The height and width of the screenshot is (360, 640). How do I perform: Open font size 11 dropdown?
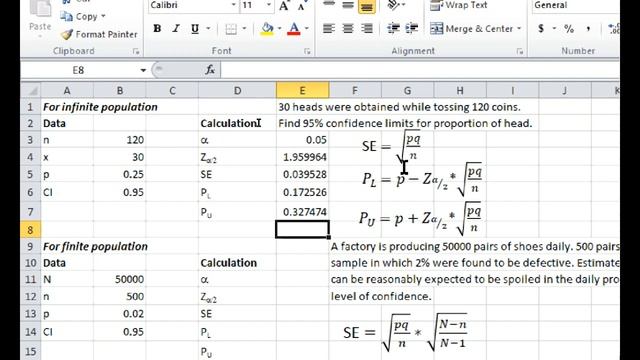[x=269, y=5]
